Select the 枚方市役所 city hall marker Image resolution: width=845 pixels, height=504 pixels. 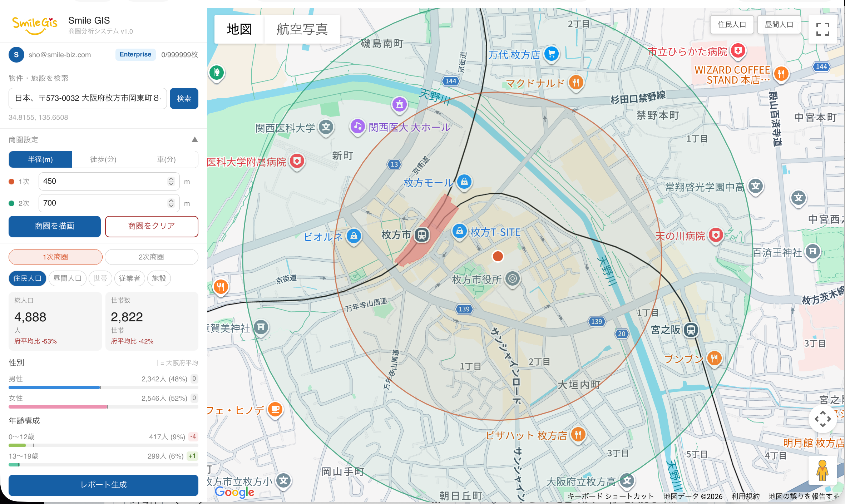[x=513, y=278]
